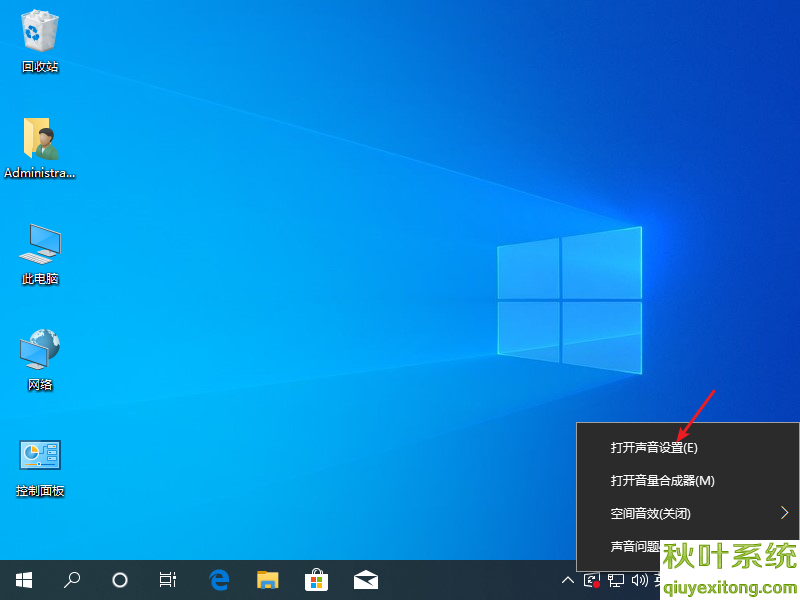Viewport: 800px width, 600px height.
Task: Launch Microsoft Edge from the taskbar
Action: [x=219, y=580]
